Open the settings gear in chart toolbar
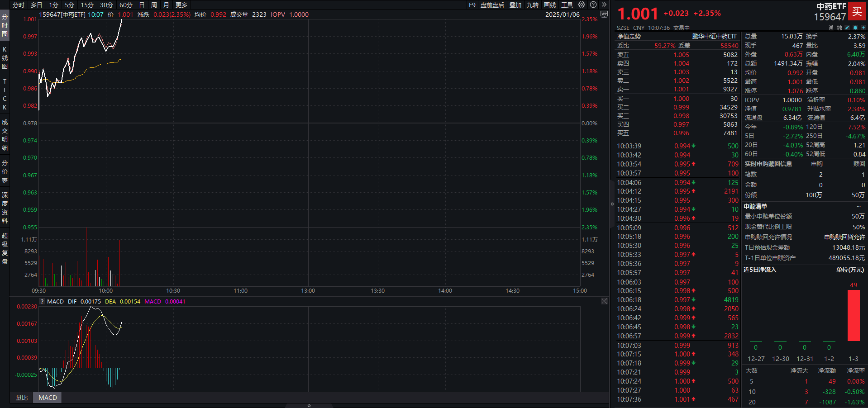Image resolution: width=868 pixels, height=408 pixels. pyautogui.click(x=582, y=5)
